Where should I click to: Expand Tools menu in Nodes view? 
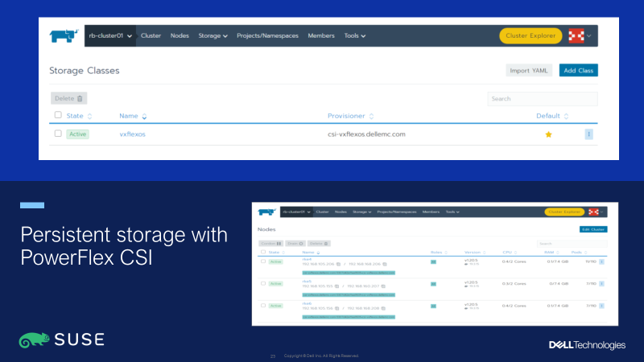pyautogui.click(x=452, y=212)
